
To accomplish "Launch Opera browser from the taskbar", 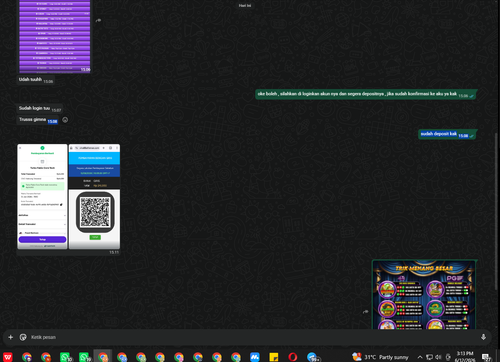I will 293,357.
